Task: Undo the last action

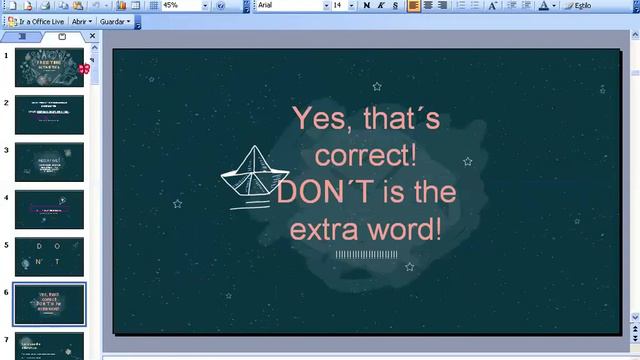Action: 96,5
